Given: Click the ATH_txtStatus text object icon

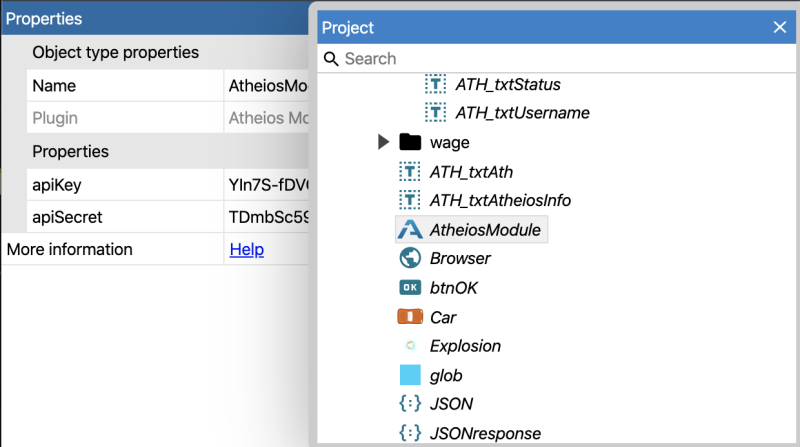Looking at the screenshot, I should [435, 84].
